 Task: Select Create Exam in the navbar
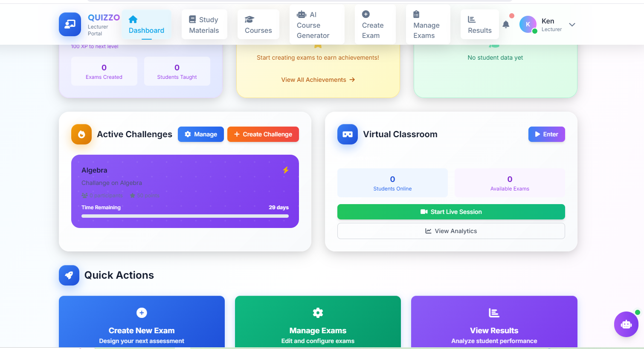click(375, 25)
